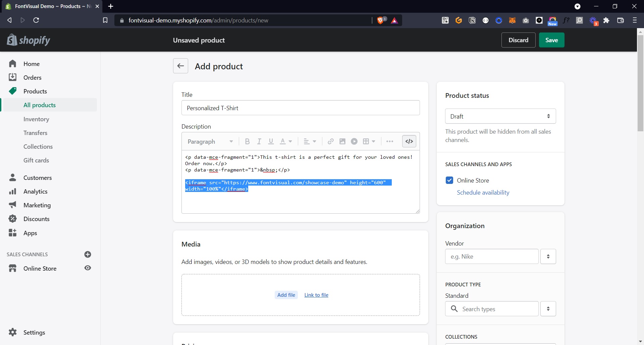Open Products in the sidebar
This screenshot has width=644, height=345.
click(35, 91)
